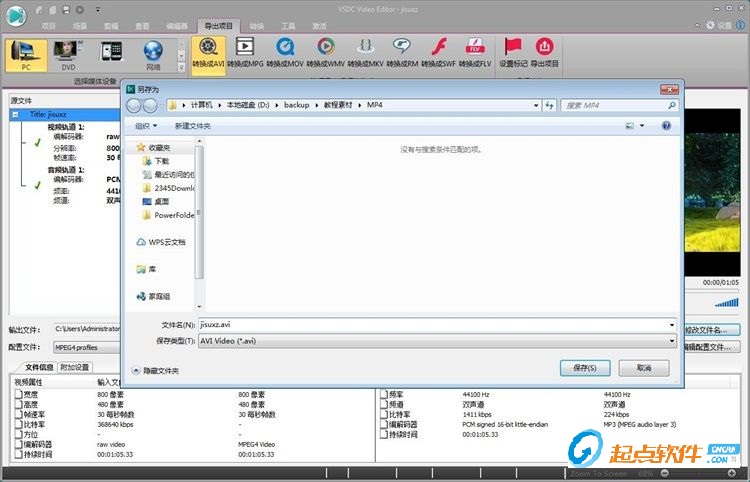Click the file name input field
The image size is (750, 482).
click(437, 325)
